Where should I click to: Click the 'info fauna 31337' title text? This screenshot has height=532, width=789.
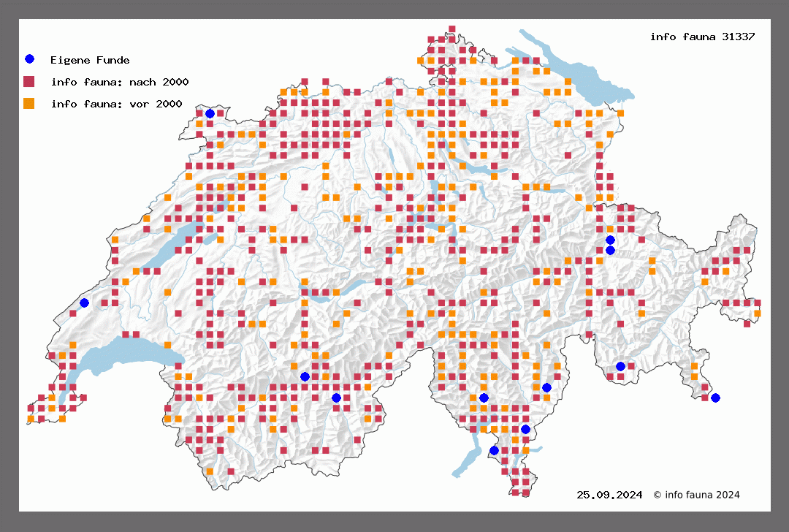[702, 36]
